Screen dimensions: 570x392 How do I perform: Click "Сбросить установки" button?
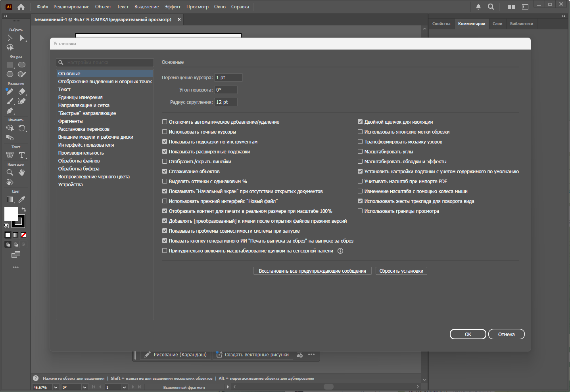click(401, 271)
